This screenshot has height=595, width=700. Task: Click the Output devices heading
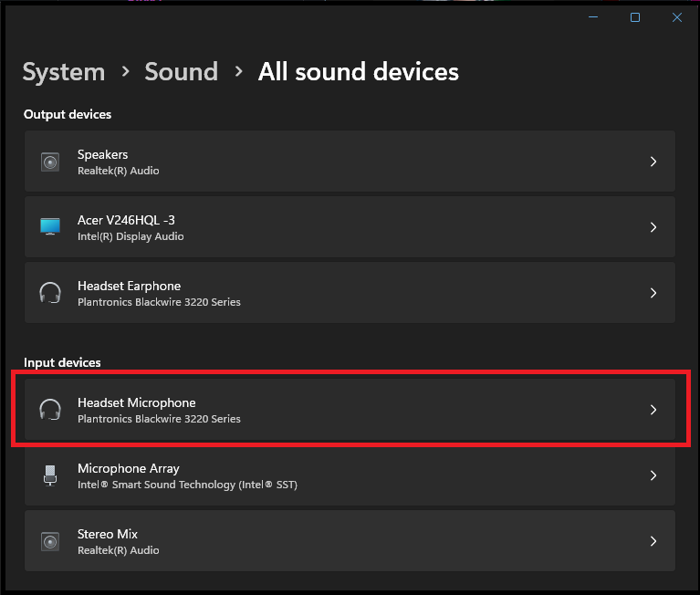tap(68, 115)
